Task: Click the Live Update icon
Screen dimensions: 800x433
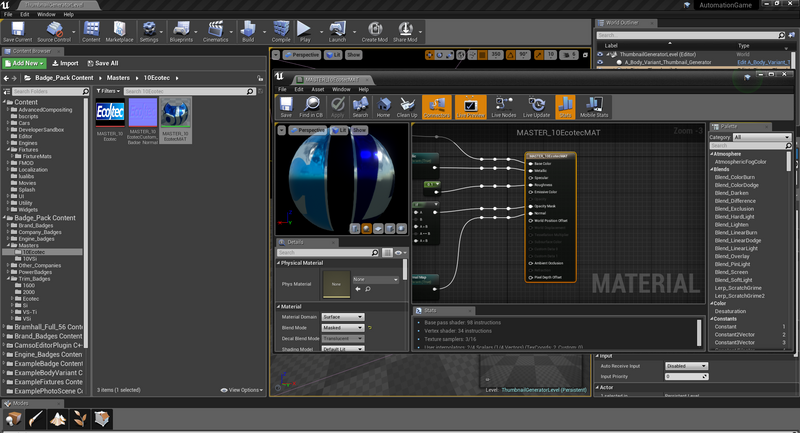Action: point(537,105)
